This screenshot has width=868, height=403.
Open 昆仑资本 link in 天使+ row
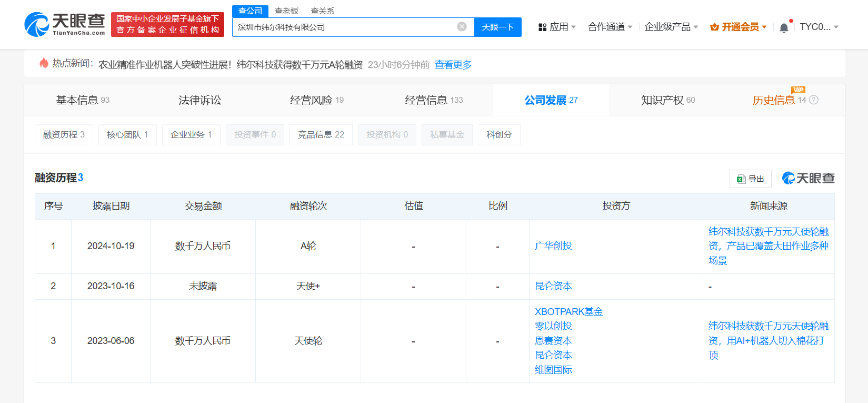click(x=553, y=286)
